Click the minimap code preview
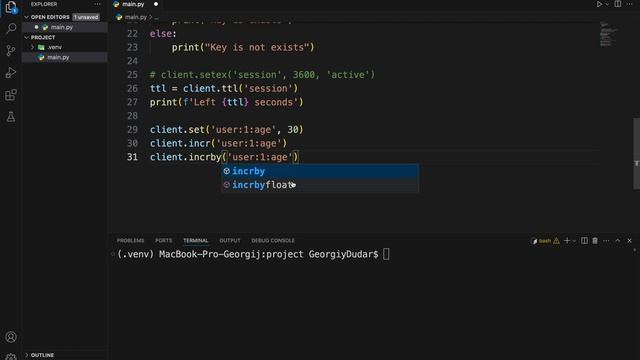 tap(609, 34)
